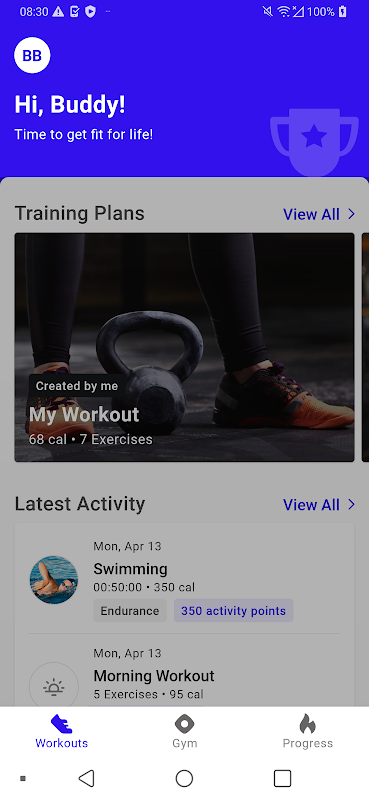Expand Latest Activity via chevron arrow
369x800 pixels.
351,505
